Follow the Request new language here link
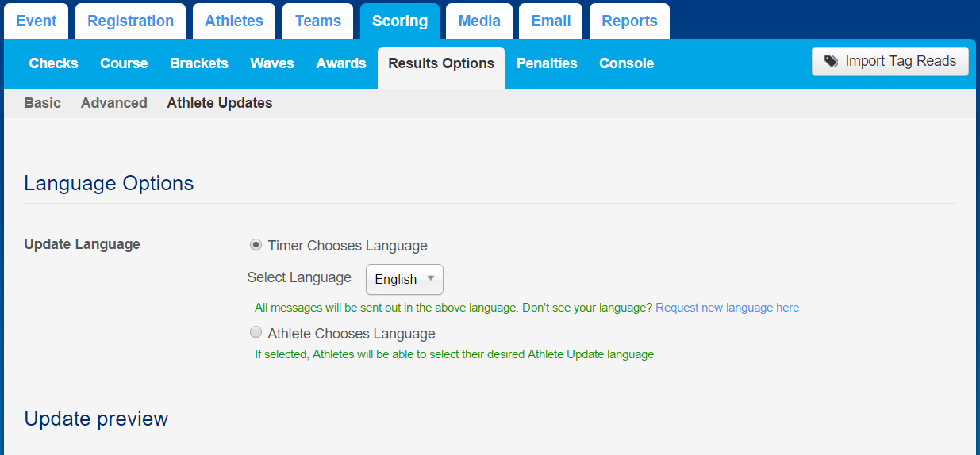Image resolution: width=980 pixels, height=455 pixels. pos(728,308)
